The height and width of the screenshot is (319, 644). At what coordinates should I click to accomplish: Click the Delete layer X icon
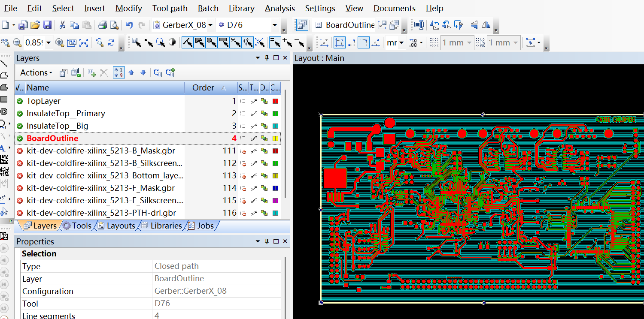pyautogui.click(x=103, y=72)
